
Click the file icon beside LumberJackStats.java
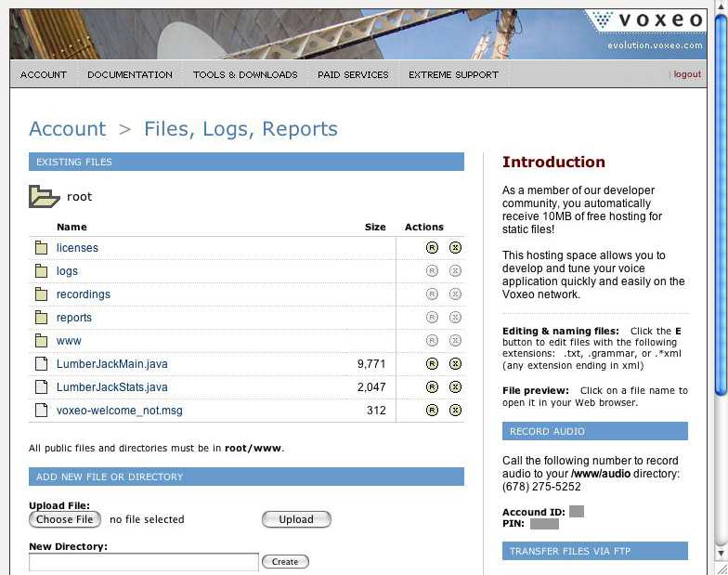pos(41,386)
